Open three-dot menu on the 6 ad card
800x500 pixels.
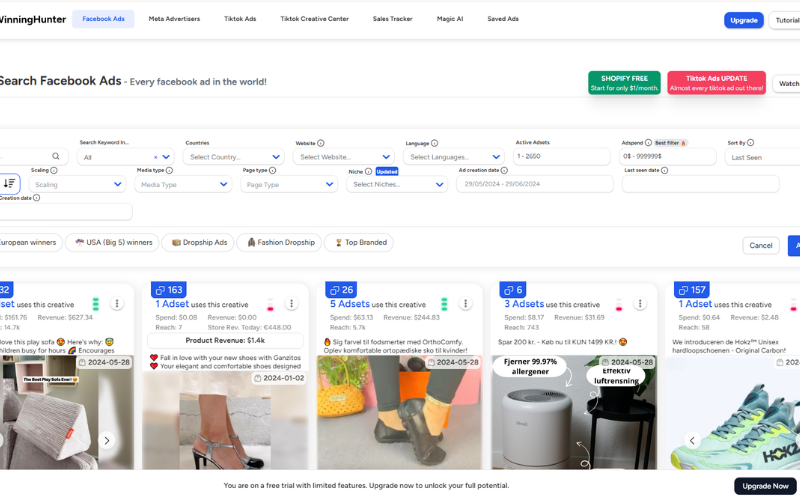640,304
